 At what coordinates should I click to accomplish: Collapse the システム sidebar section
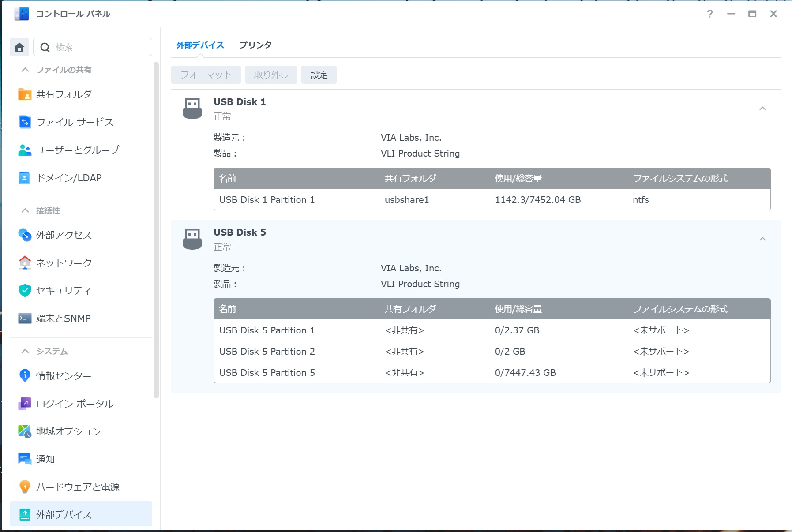[x=25, y=351]
